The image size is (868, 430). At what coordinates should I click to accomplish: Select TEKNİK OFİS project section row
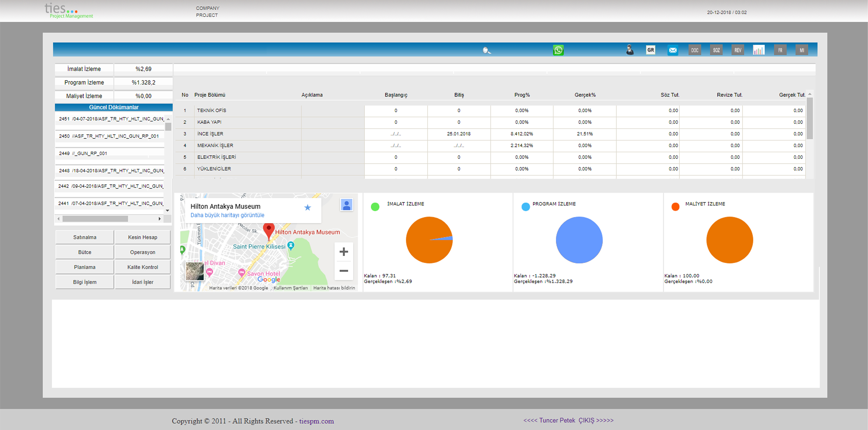(490, 110)
